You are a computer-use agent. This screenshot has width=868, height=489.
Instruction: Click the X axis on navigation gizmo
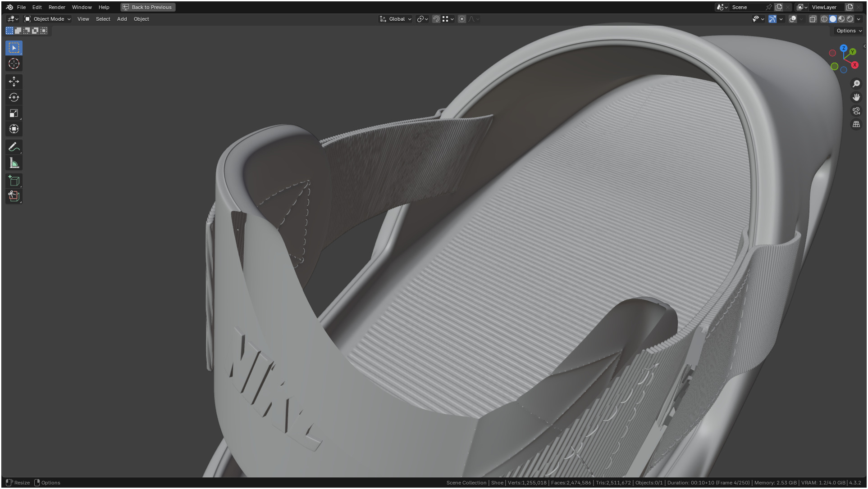(855, 65)
